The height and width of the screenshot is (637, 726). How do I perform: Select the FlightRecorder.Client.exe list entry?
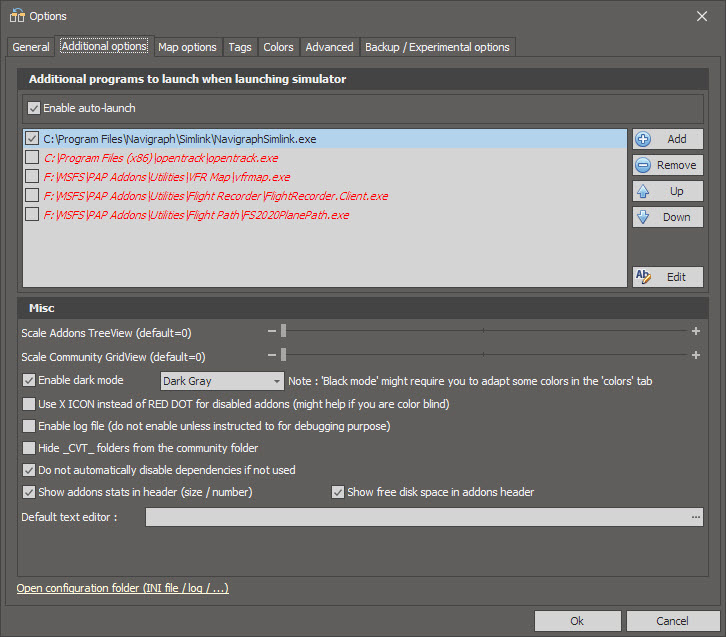(x=215, y=196)
